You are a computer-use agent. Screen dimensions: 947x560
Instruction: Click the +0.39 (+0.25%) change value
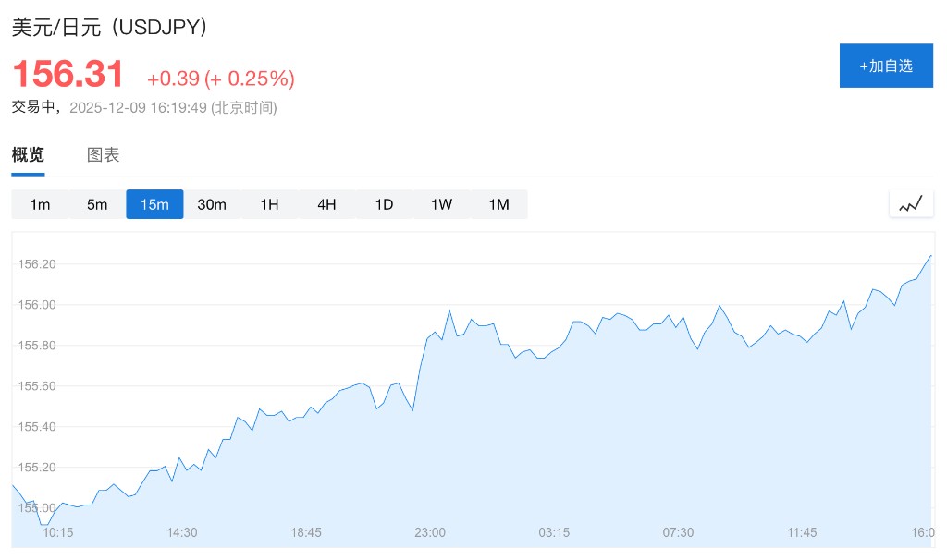tap(221, 79)
